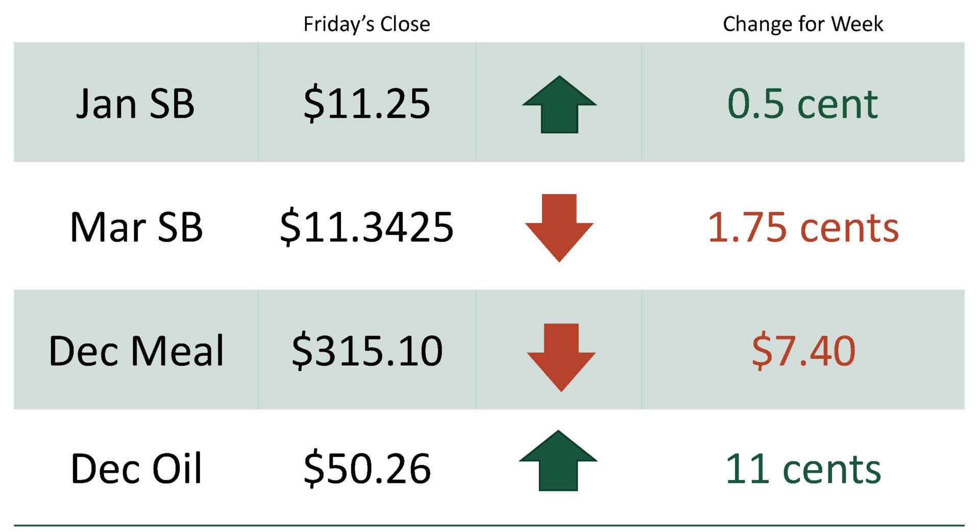Click the green line below the table
980x532 pixels.
pyautogui.click(x=489, y=525)
